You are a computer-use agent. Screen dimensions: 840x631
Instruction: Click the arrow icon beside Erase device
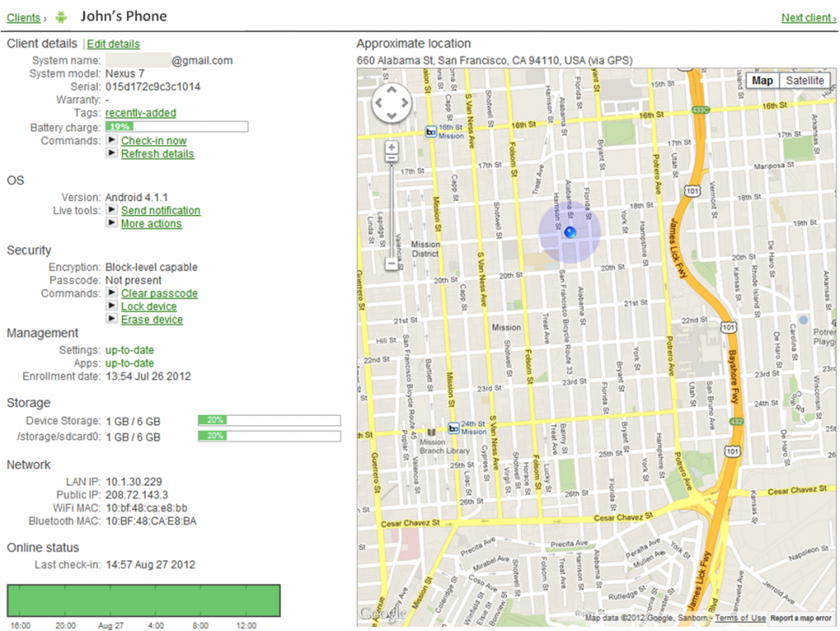click(112, 319)
